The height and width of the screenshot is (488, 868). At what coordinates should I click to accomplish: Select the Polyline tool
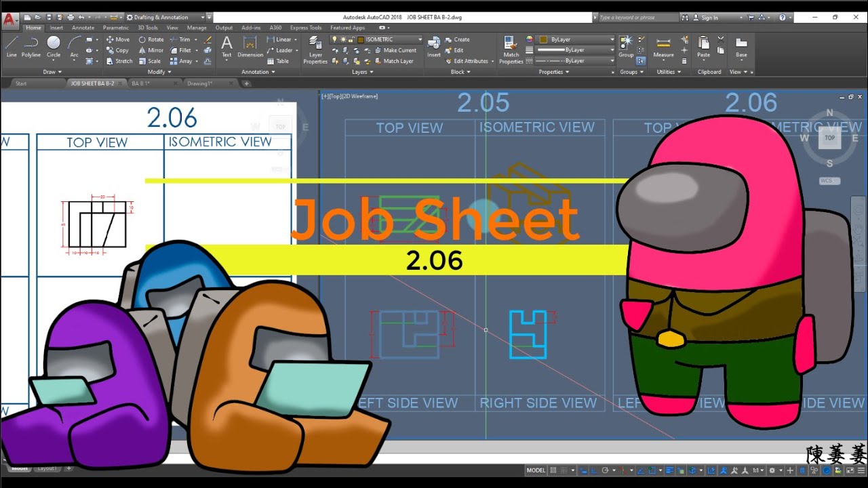[31, 47]
